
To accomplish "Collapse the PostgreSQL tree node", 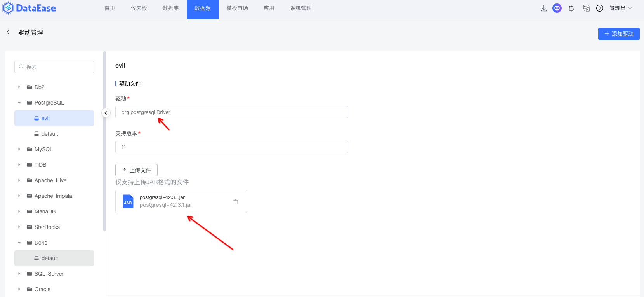I will [19, 103].
